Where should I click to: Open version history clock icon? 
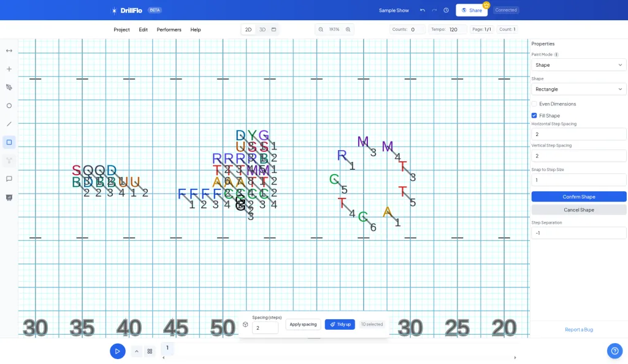pos(446,10)
